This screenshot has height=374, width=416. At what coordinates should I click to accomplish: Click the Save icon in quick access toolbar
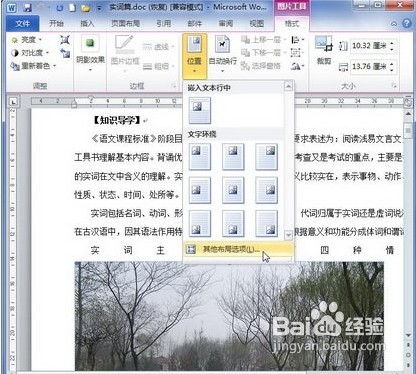(27, 8)
